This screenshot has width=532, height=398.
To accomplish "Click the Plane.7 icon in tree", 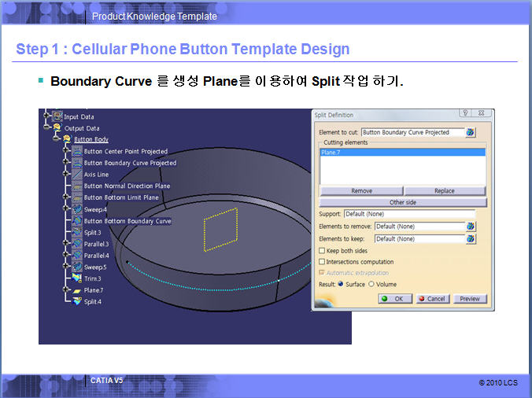I will click(77, 290).
